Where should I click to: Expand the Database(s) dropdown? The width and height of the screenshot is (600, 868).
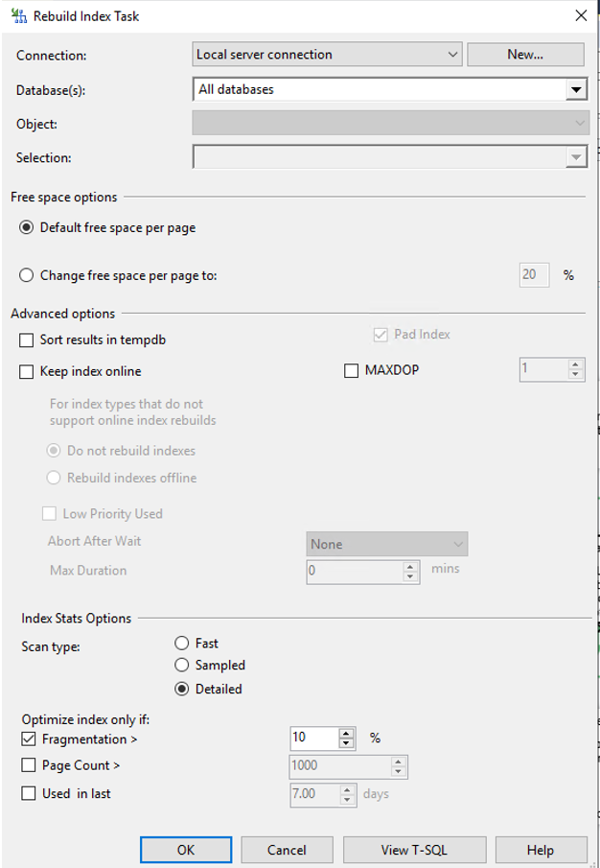575,90
